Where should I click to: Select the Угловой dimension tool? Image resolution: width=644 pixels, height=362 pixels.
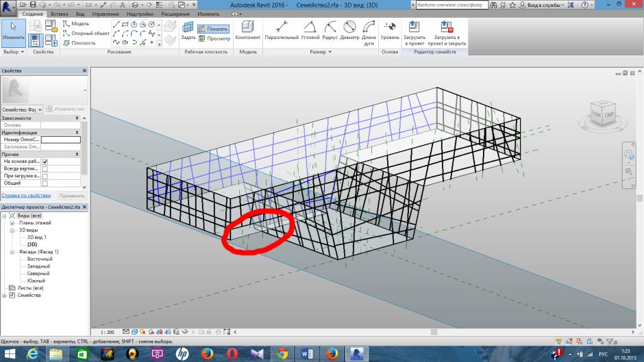tap(310, 30)
